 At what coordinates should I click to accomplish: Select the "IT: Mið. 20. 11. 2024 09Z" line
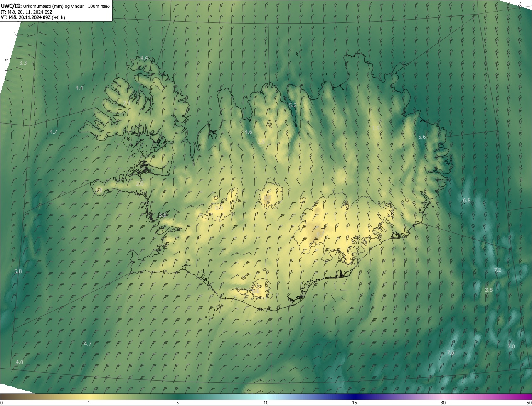click(27, 12)
